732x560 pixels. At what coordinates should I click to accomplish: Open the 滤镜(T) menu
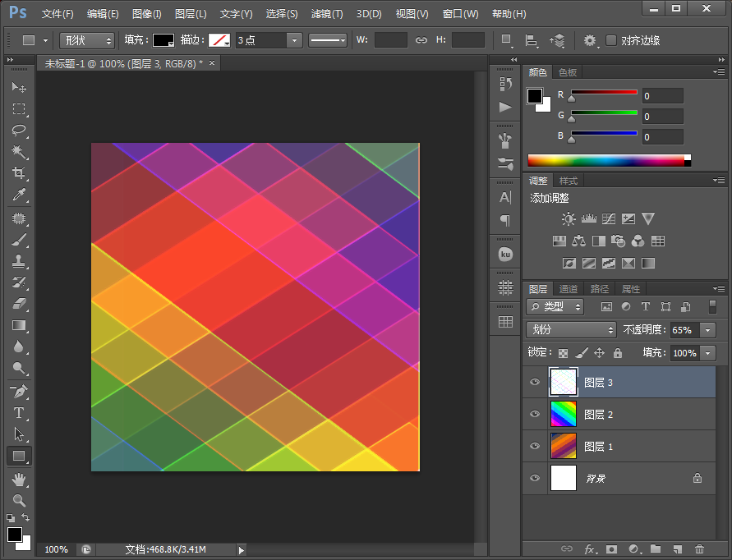[327, 14]
